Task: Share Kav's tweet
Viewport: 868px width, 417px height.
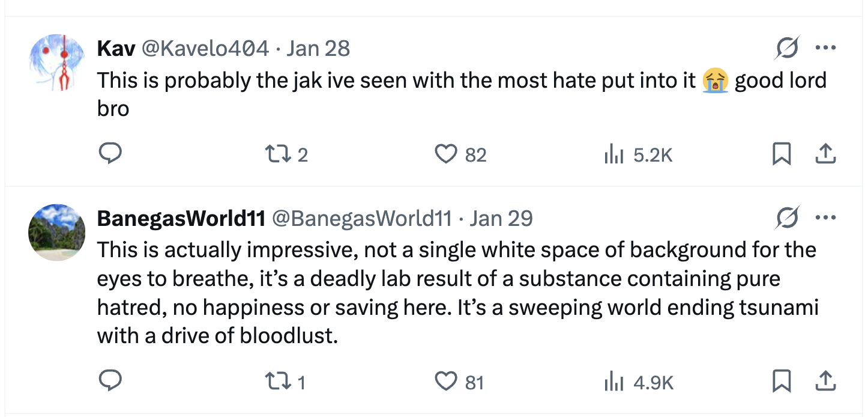Action: tap(825, 155)
